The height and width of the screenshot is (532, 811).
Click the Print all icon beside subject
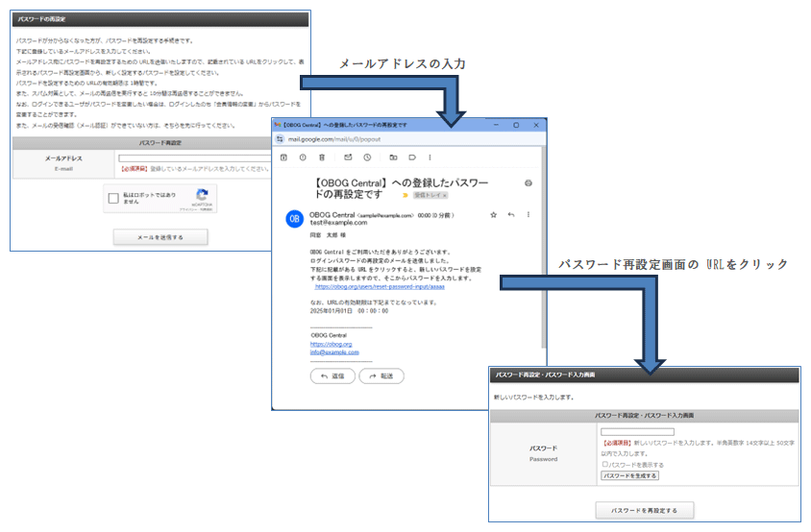(x=528, y=183)
